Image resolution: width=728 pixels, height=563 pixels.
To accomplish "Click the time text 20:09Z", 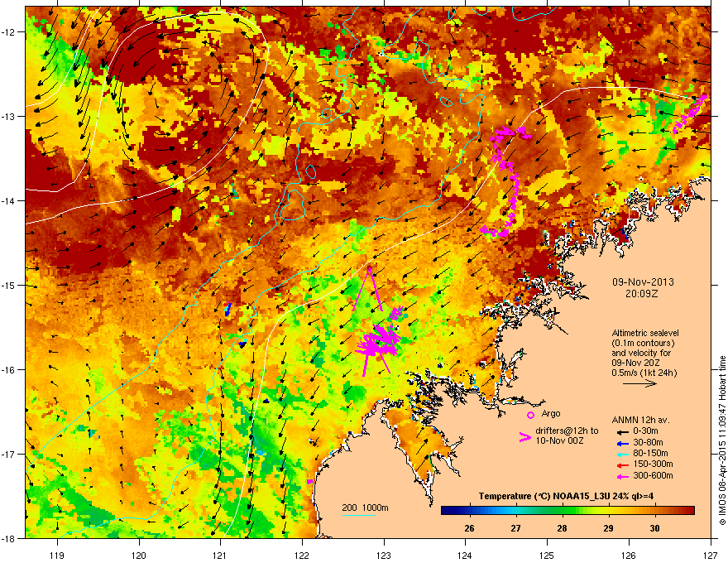I will (642, 294).
